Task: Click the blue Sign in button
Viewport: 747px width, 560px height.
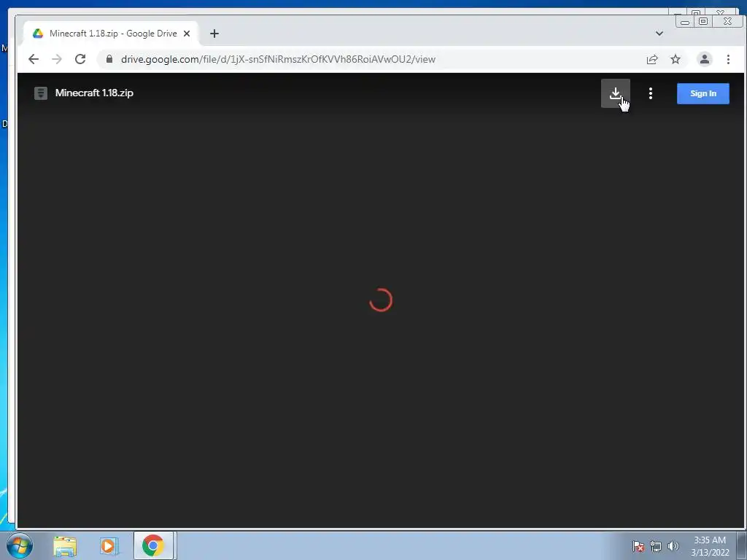Action: [x=703, y=93]
